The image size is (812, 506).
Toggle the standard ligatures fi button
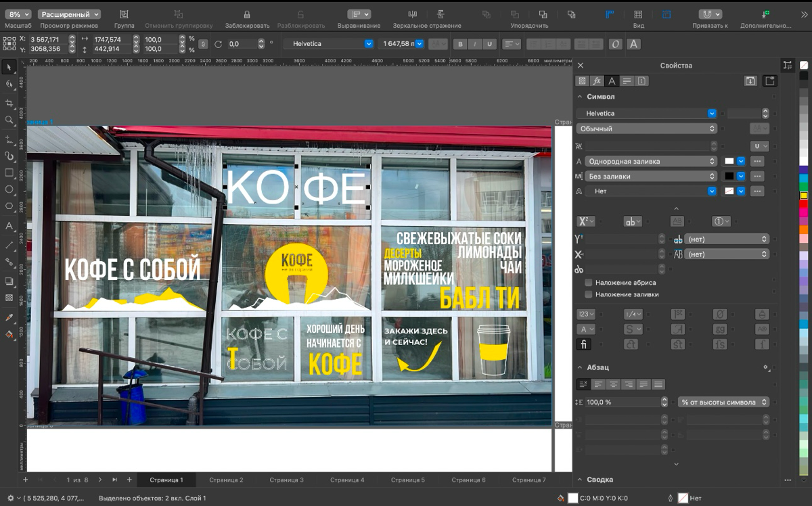click(x=583, y=344)
